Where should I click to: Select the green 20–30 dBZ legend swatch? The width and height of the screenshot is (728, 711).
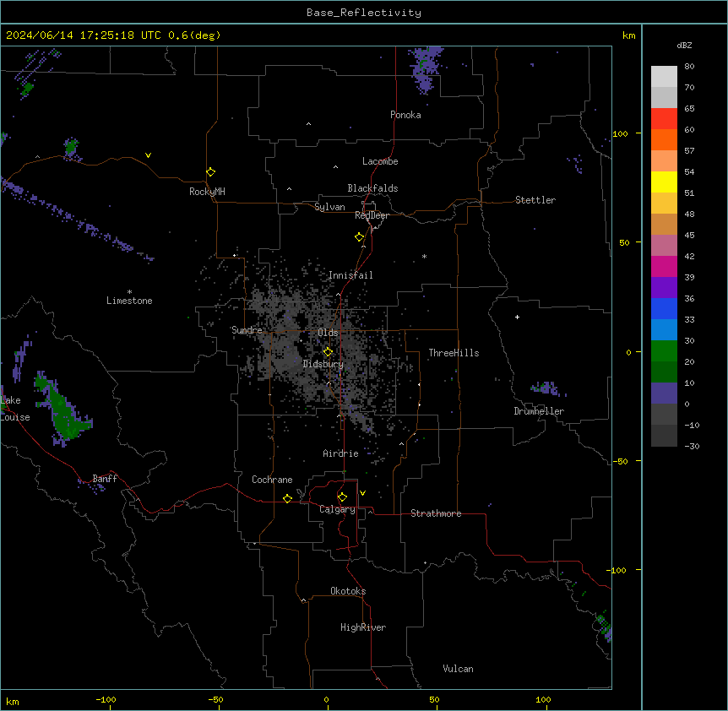[x=664, y=351]
